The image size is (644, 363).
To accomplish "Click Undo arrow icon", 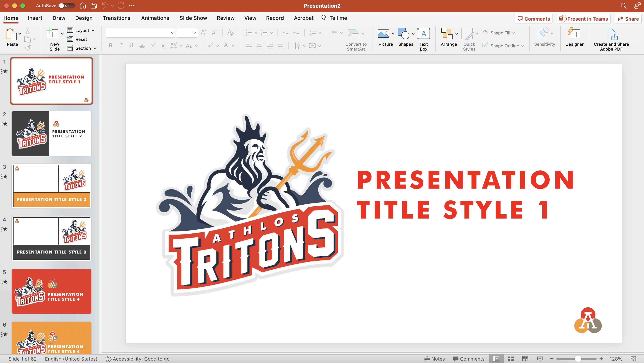I will coord(105,5).
